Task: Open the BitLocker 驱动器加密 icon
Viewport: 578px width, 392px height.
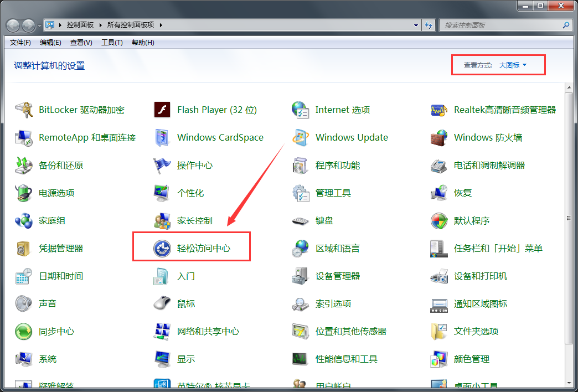Action: pos(24,110)
